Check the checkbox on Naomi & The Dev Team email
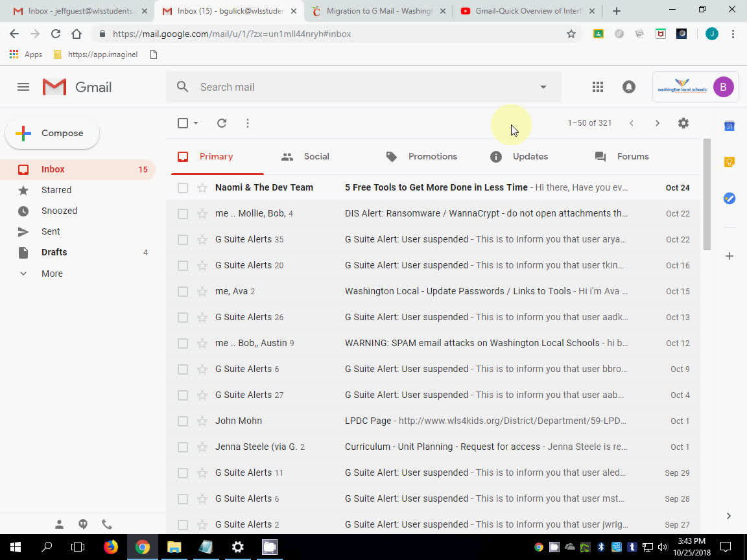Image resolution: width=747 pixels, height=560 pixels. (182, 187)
